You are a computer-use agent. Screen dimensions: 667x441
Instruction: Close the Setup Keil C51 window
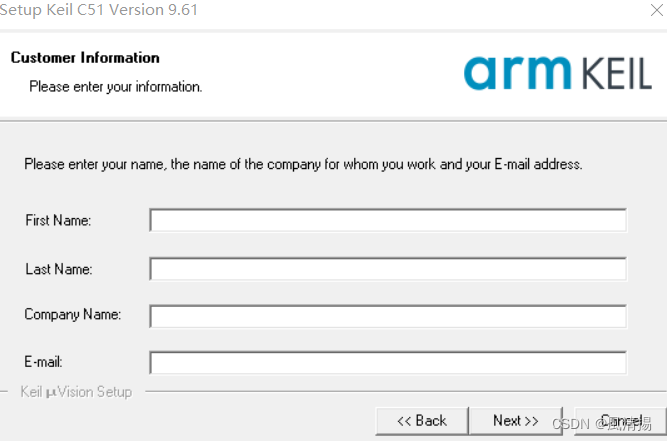(x=657, y=10)
